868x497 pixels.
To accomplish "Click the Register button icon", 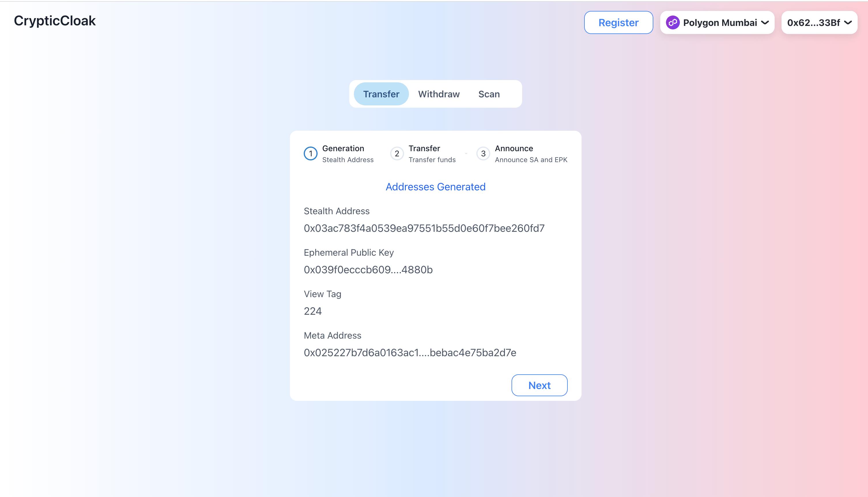I will [618, 22].
